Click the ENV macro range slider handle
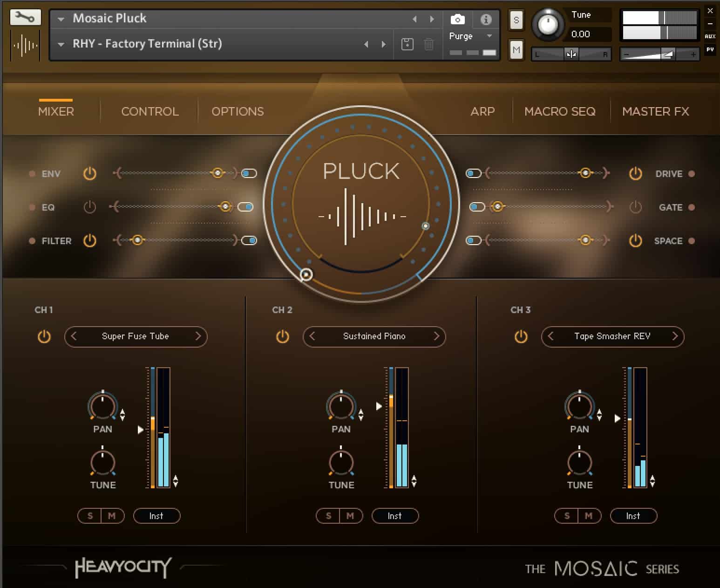 pos(217,173)
